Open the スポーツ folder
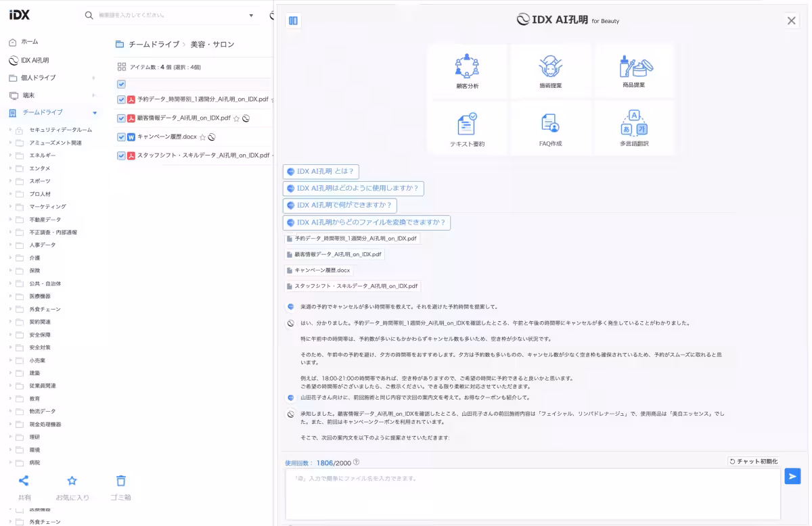This screenshot has height=526, width=812. pyautogui.click(x=40, y=181)
